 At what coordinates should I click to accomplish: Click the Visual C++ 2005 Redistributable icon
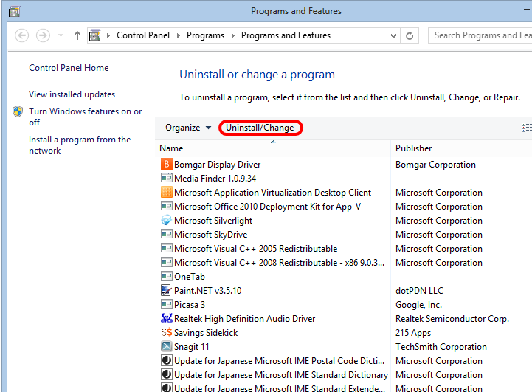click(x=166, y=249)
